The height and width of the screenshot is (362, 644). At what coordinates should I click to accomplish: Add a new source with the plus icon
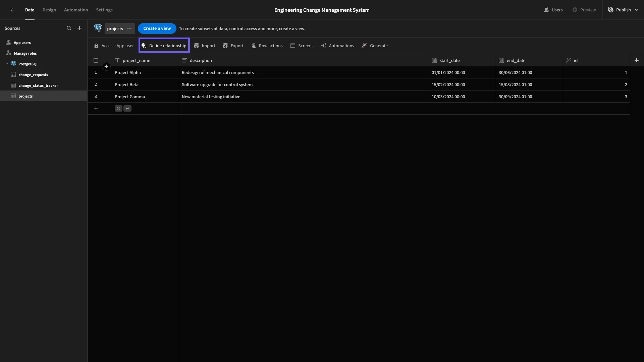[79, 28]
